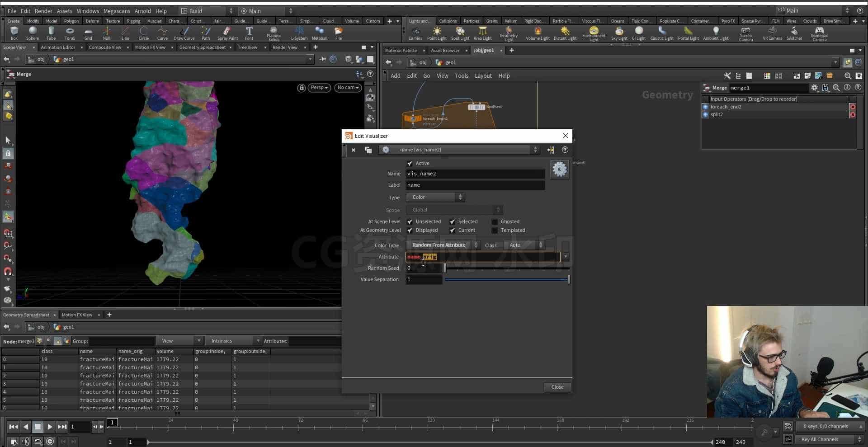
Task: Click the merge1 parameter gear icon
Action: [814, 88]
